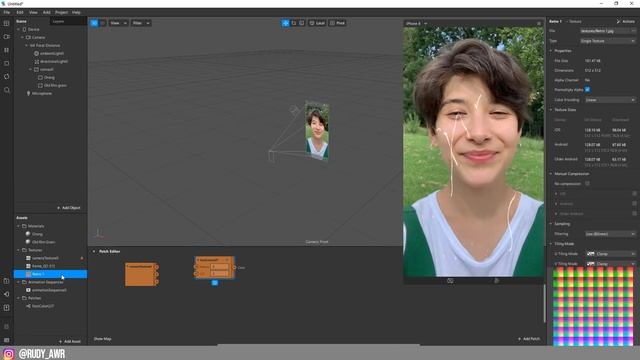Select cameraTexture0 asset
Viewport: 640px width, 360px height.
(45, 258)
